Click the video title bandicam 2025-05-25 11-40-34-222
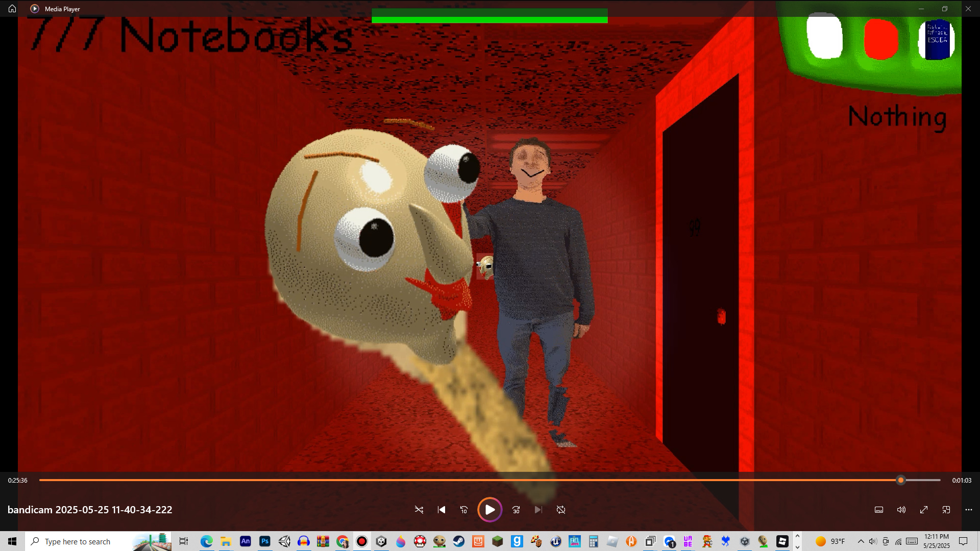The image size is (980, 551). pyautogui.click(x=90, y=510)
